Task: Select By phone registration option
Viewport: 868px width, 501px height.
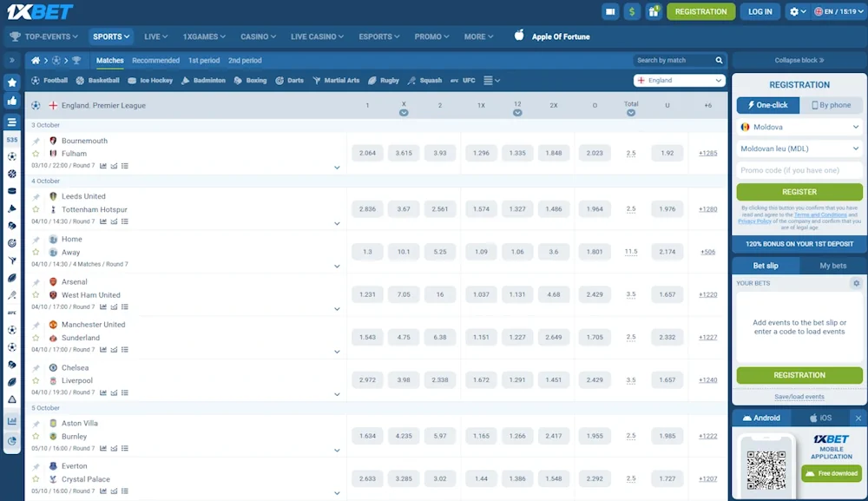Action: coord(831,105)
